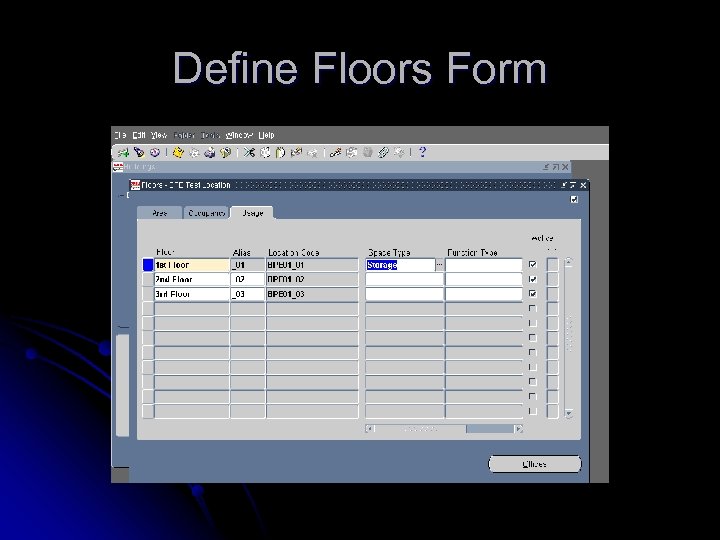Click the Clear Record toolbar icon
Image resolution: width=720 pixels, height=540 pixels.
tap(296, 152)
